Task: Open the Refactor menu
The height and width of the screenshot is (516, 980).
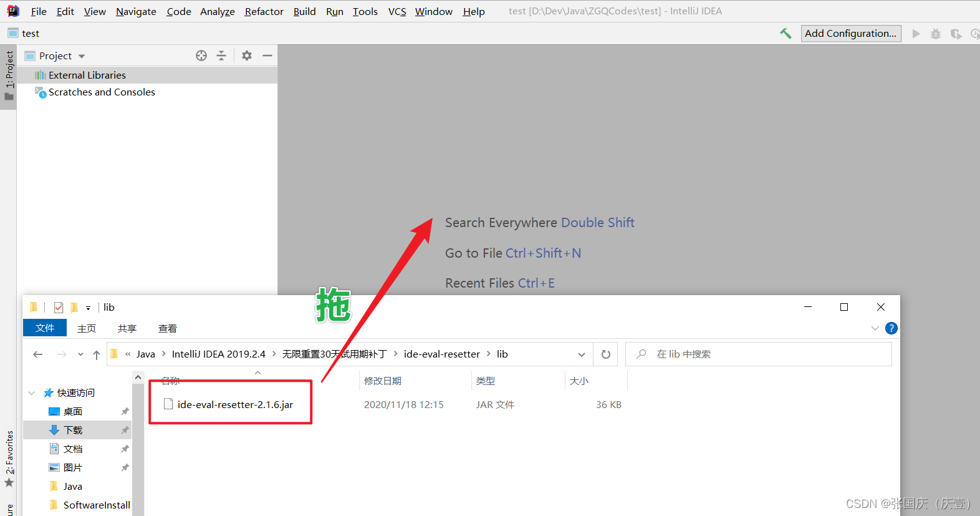Action: tap(264, 11)
